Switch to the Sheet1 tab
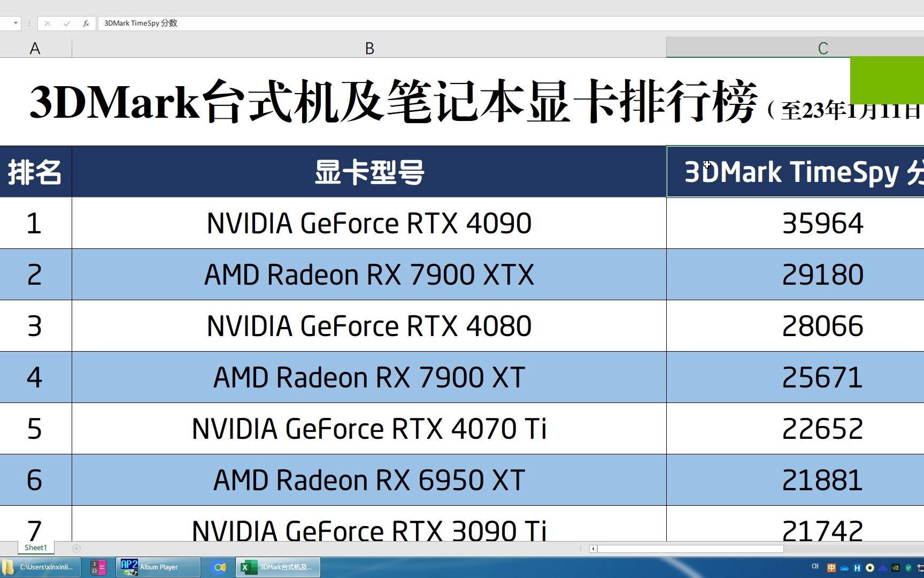 [36, 547]
